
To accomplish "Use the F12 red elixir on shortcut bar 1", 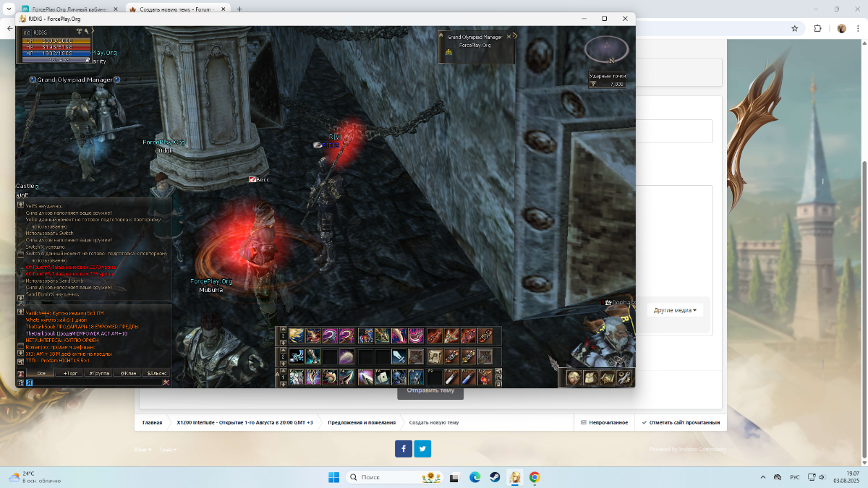I will coord(485,377).
